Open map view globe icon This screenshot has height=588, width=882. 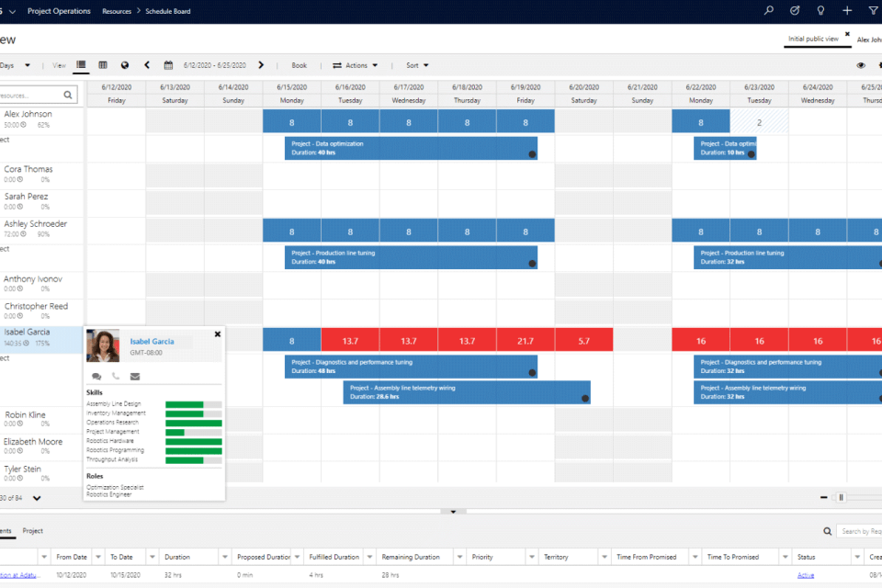click(x=125, y=65)
